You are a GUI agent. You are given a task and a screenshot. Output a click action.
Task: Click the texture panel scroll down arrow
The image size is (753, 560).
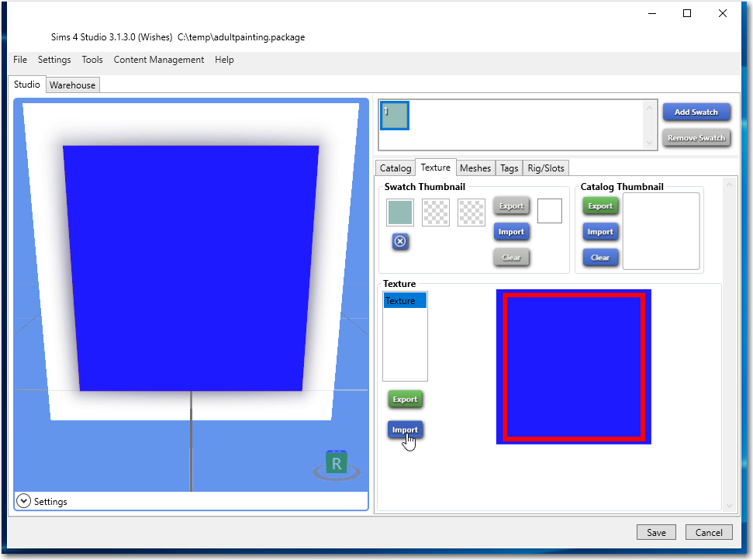(x=729, y=505)
